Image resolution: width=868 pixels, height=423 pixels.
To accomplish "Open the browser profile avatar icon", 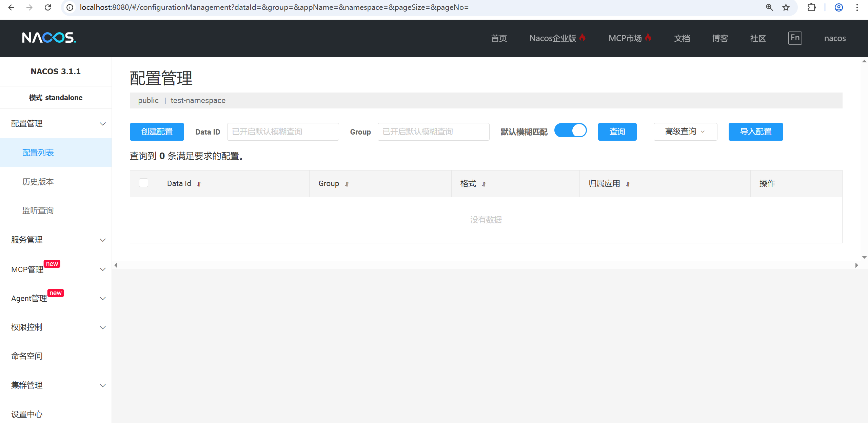I will tap(839, 7).
